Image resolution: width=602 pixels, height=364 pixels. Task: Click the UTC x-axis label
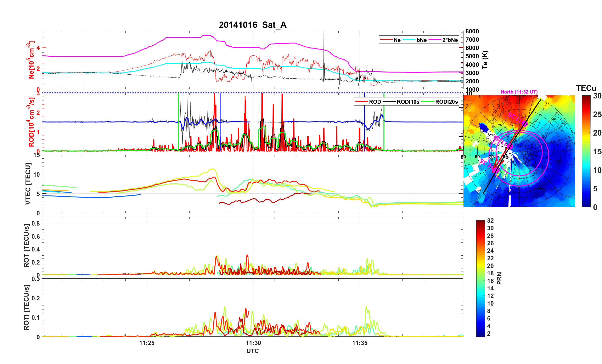pyautogui.click(x=252, y=351)
